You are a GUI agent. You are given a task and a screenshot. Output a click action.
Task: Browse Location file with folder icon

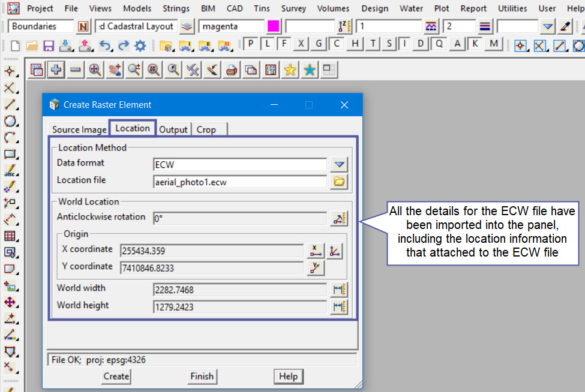[339, 182]
